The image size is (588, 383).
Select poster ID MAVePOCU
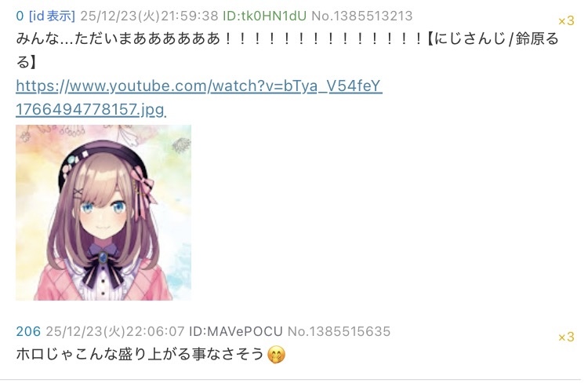pos(235,331)
